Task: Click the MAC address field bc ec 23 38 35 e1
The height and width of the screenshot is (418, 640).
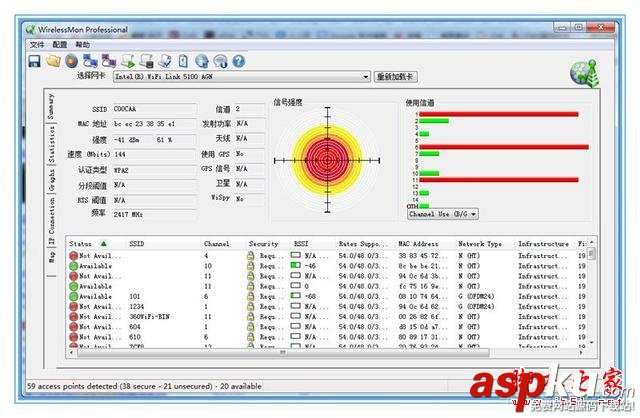Action: click(154, 124)
